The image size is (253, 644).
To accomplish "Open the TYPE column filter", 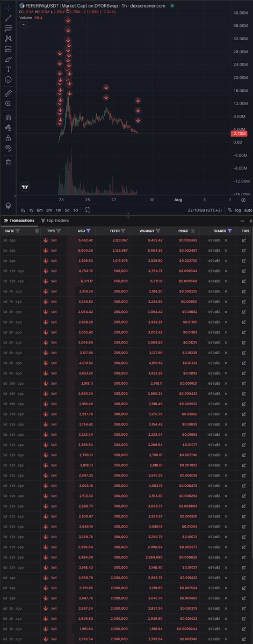I will 59,231.
